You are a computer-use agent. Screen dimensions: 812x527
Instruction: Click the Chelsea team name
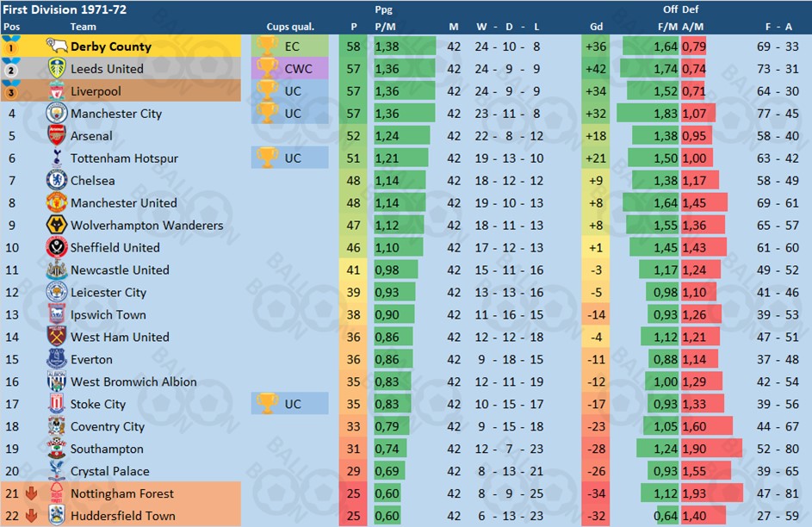pyautogui.click(x=93, y=181)
